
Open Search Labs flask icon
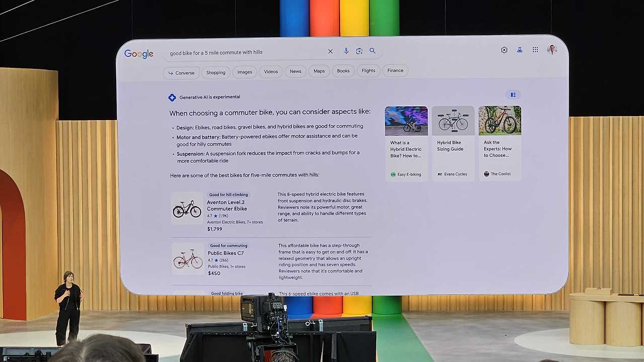520,50
